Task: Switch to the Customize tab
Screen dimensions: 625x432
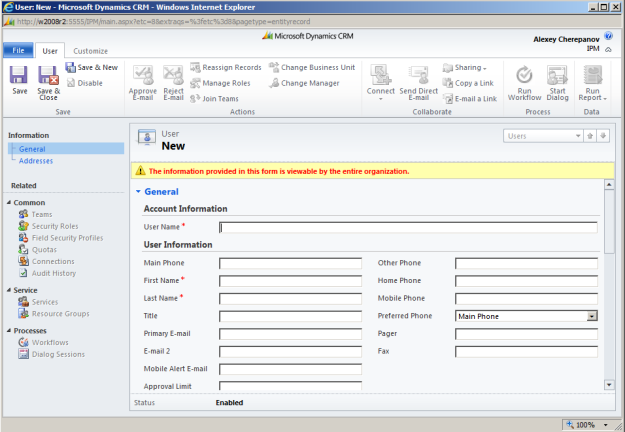Action: (x=90, y=50)
